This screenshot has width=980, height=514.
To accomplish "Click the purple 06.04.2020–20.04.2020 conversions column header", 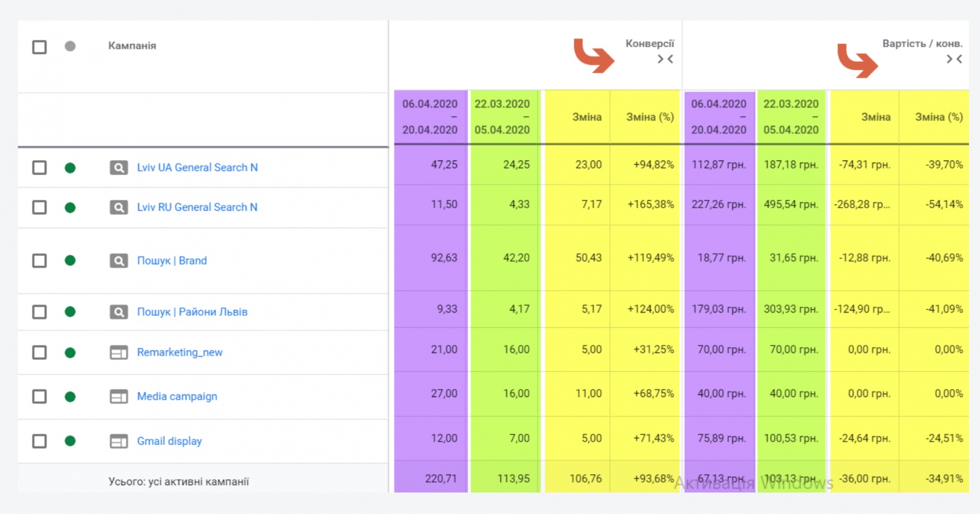I will click(x=430, y=117).
